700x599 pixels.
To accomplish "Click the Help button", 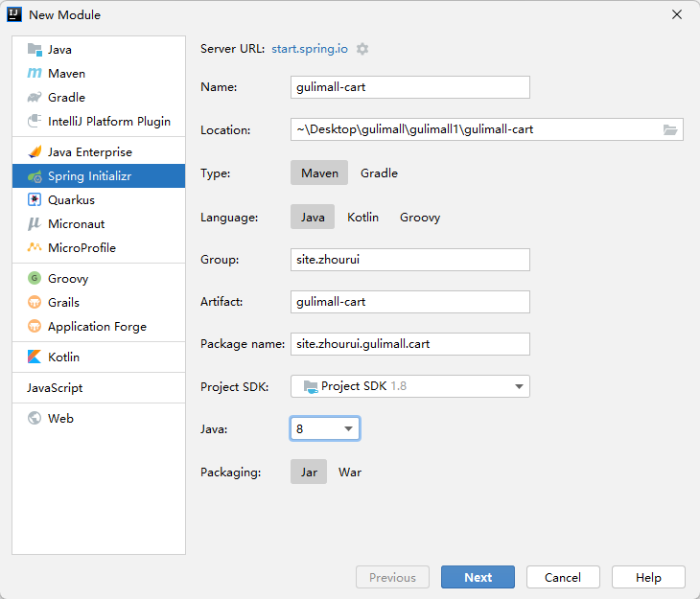I will [x=648, y=577].
